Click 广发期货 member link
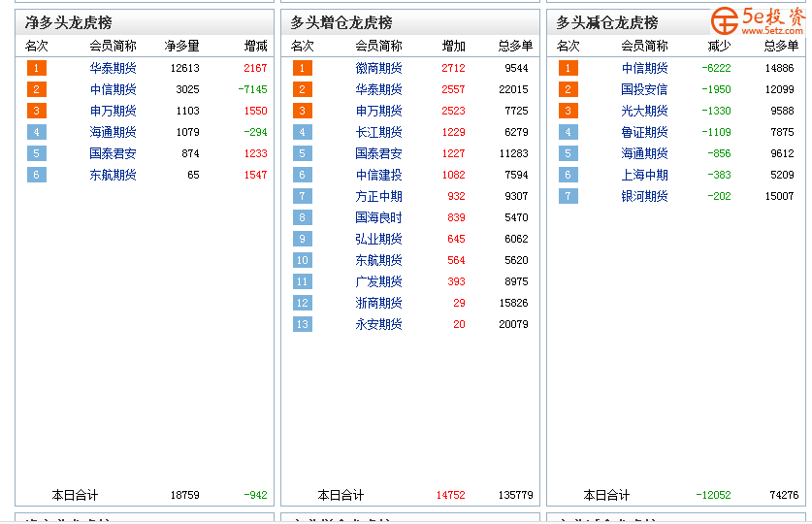This screenshot has width=812, height=524. pos(378,281)
